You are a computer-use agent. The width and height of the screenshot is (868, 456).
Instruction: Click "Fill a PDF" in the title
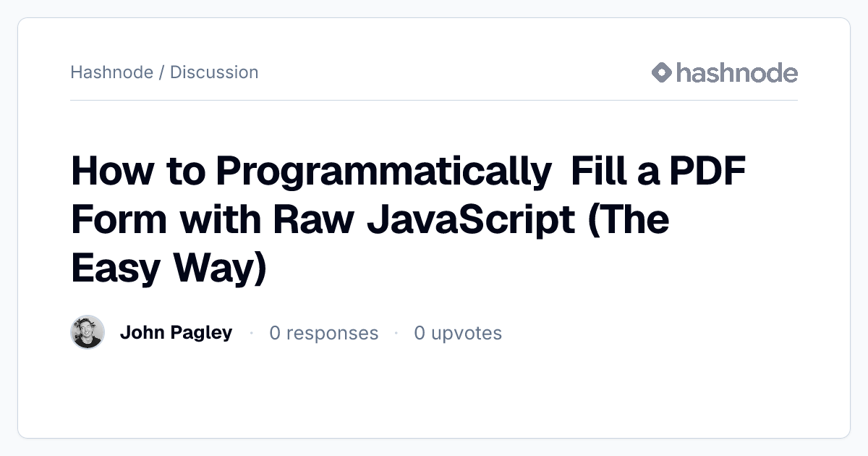click(x=659, y=173)
